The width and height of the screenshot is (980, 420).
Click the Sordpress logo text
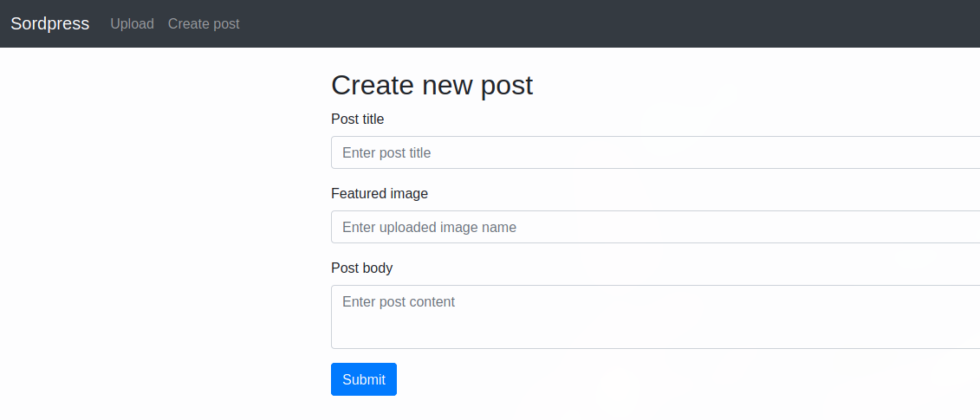[x=50, y=23]
